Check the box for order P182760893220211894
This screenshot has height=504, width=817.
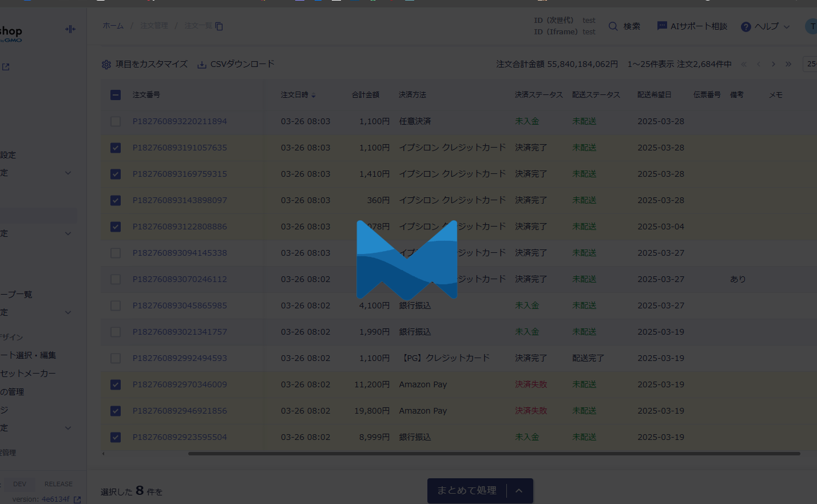116,121
